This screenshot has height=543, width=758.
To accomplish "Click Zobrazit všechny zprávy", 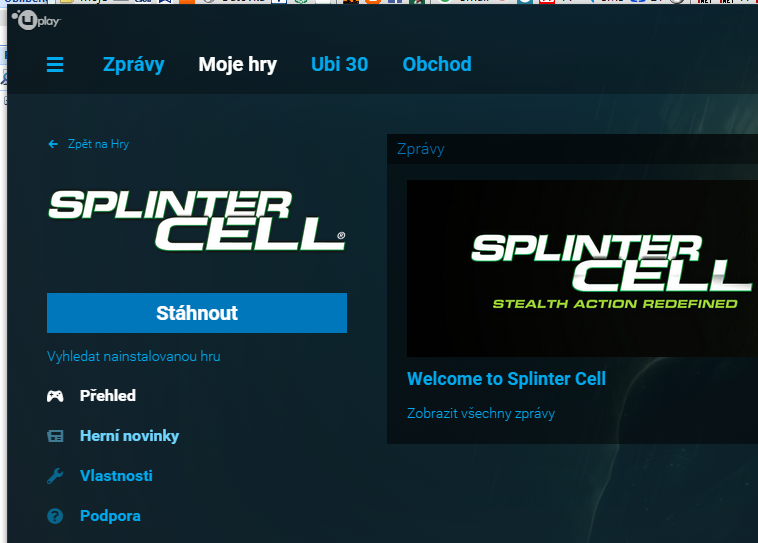I will [480, 413].
